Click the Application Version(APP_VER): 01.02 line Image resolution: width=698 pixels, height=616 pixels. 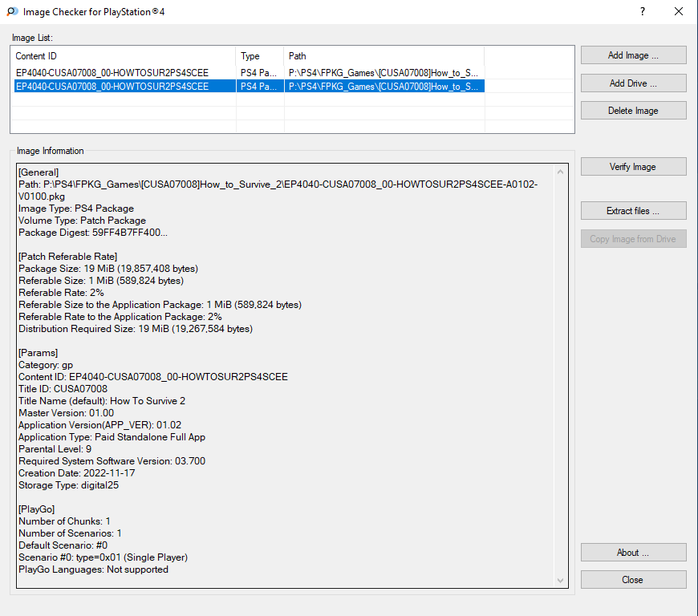pyautogui.click(x=100, y=424)
